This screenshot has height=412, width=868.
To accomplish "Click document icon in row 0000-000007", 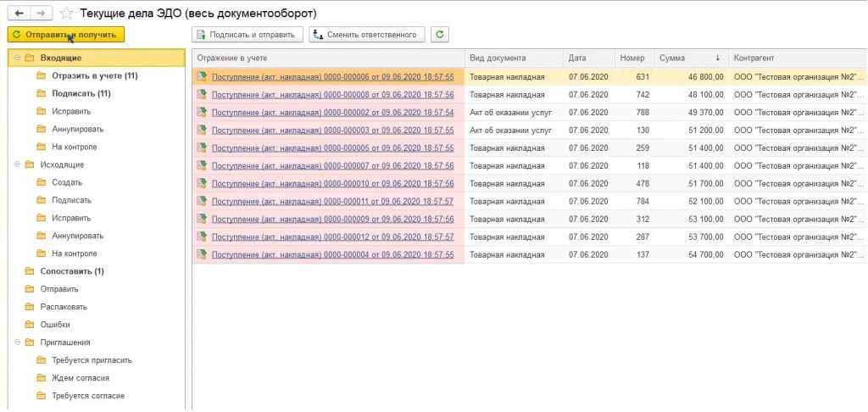I will pyautogui.click(x=202, y=165).
